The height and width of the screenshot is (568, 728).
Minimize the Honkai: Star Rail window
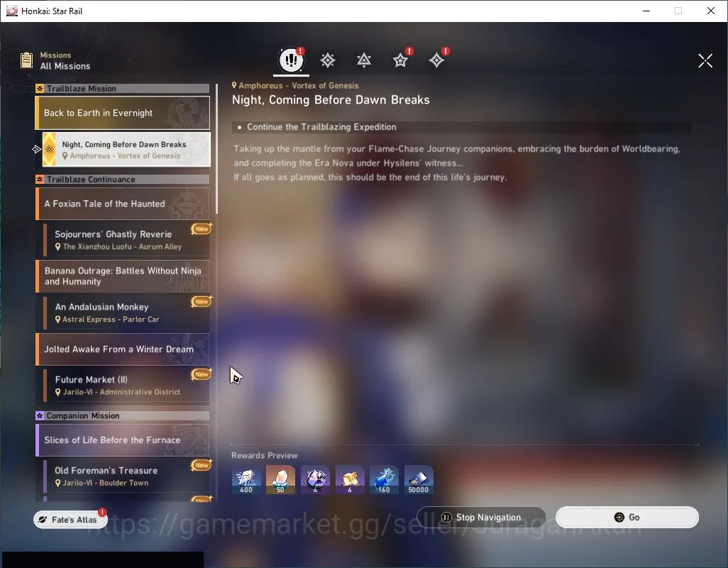point(646,11)
